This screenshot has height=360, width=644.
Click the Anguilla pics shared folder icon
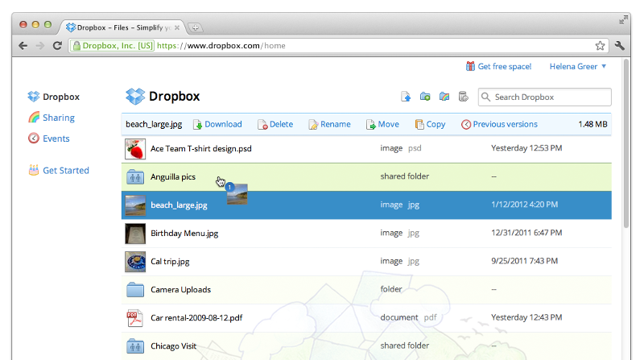point(135,177)
